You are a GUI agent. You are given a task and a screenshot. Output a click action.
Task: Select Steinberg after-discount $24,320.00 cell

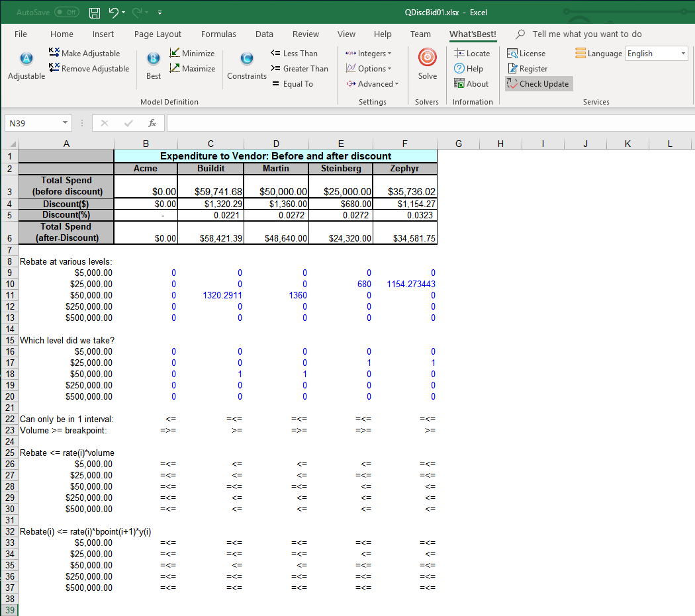[341, 233]
